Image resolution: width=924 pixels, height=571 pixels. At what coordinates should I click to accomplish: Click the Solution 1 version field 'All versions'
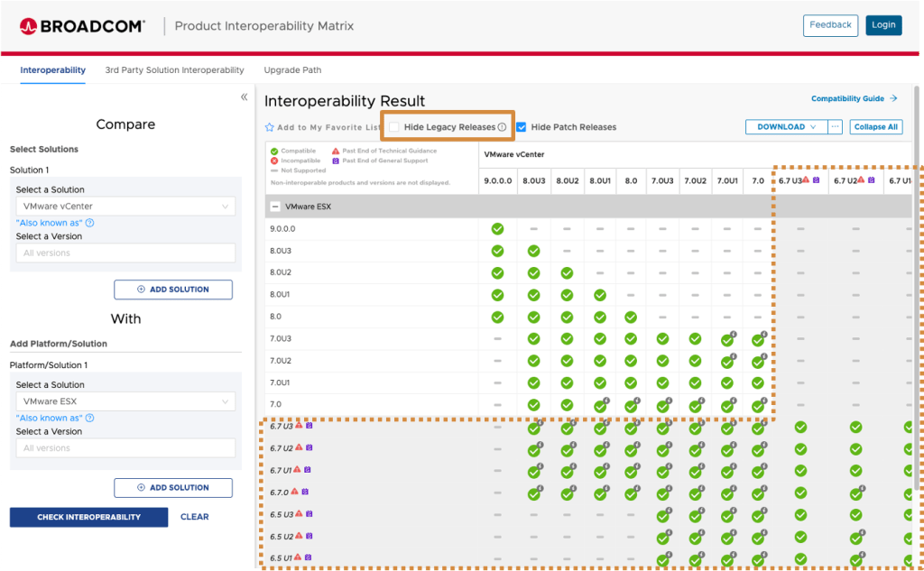125,253
